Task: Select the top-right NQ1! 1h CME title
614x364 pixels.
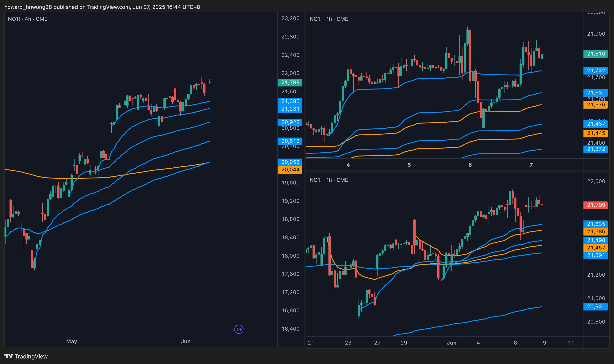Action: pos(328,19)
